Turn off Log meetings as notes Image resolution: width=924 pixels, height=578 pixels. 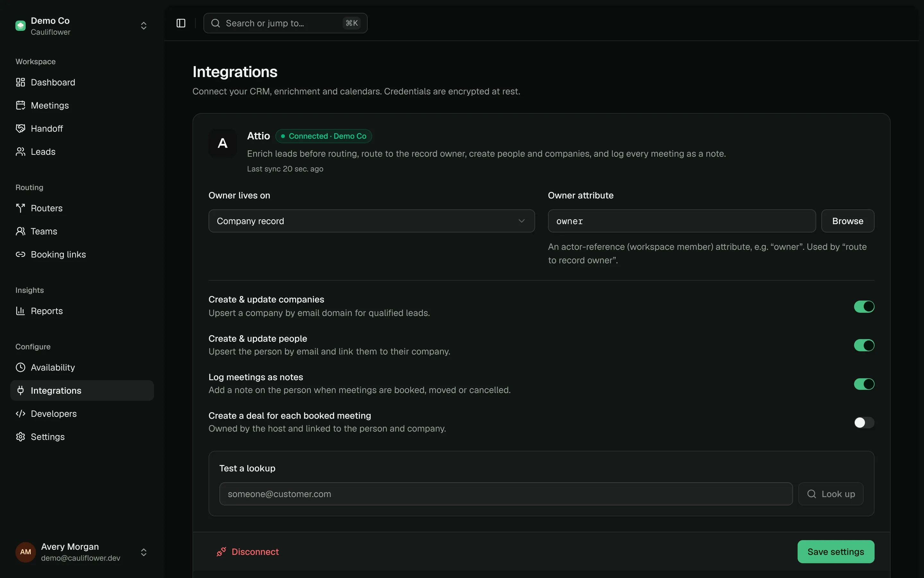coord(864,384)
